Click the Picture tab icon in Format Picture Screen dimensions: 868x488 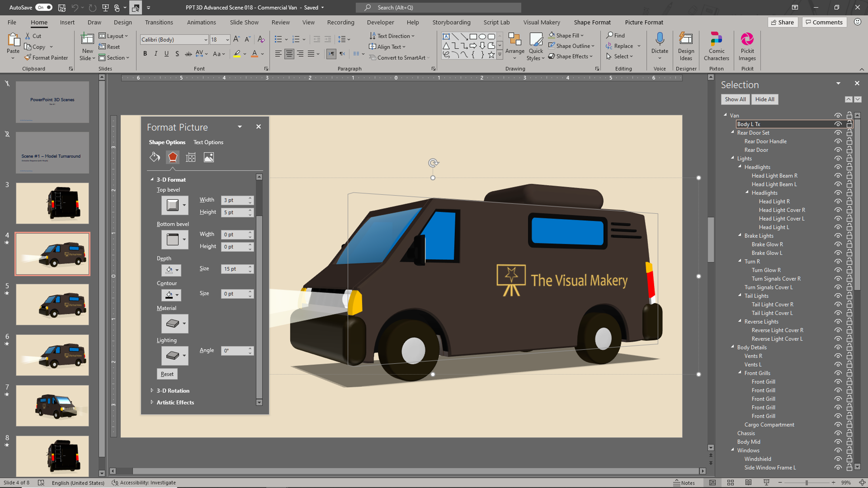(209, 157)
